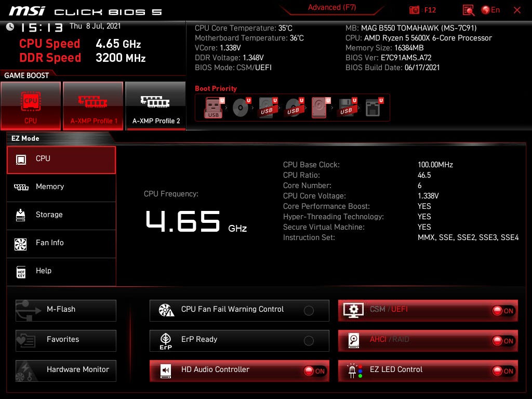Select the CPU Game Boost profile icon
Image resolution: width=532 pixels, height=399 pixels.
point(31,105)
